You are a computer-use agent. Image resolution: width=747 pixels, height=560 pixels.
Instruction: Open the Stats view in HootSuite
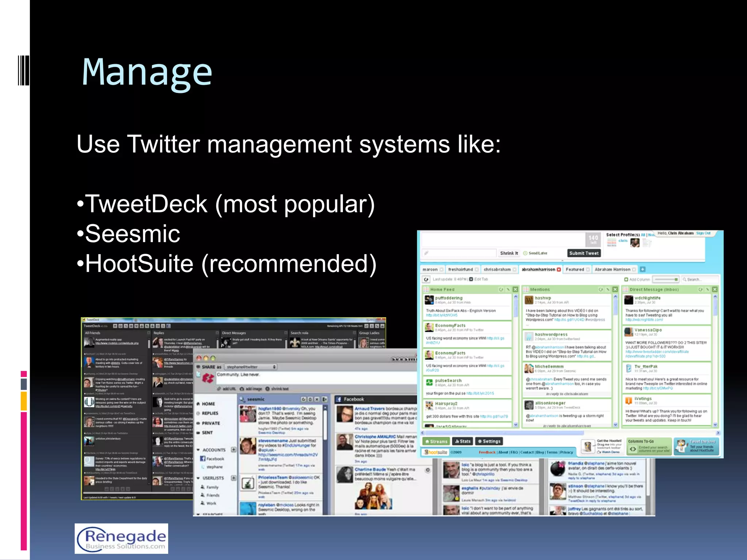click(x=463, y=441)
